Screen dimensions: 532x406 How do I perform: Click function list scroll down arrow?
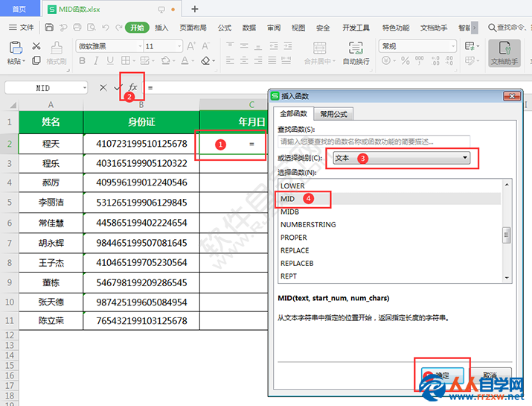pyautogui.click(x=507, y=278)
